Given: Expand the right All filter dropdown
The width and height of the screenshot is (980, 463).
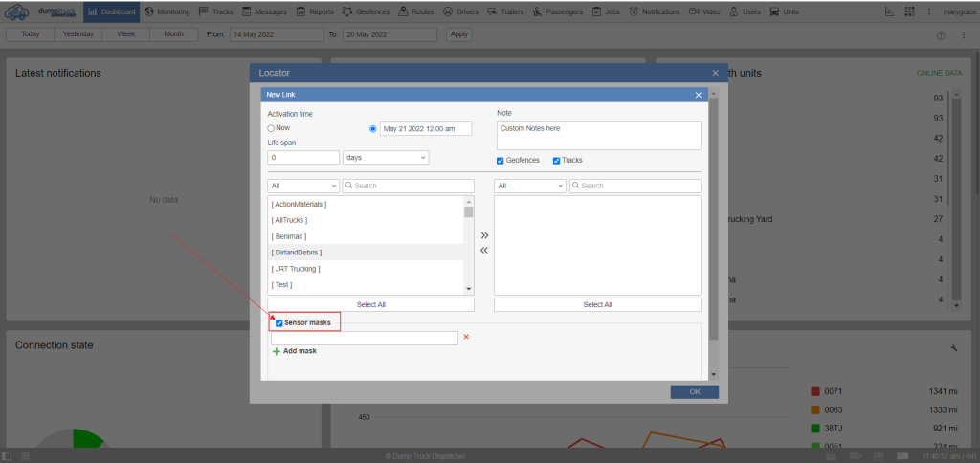Looking at the screenshot, I should coord(529,186).
